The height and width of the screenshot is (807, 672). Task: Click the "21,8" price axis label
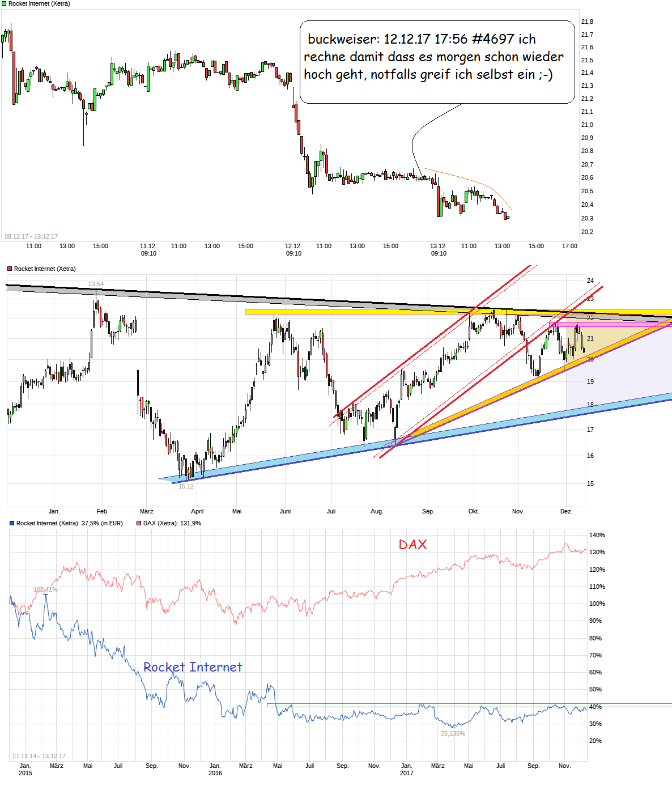click(x=587, y=22)
